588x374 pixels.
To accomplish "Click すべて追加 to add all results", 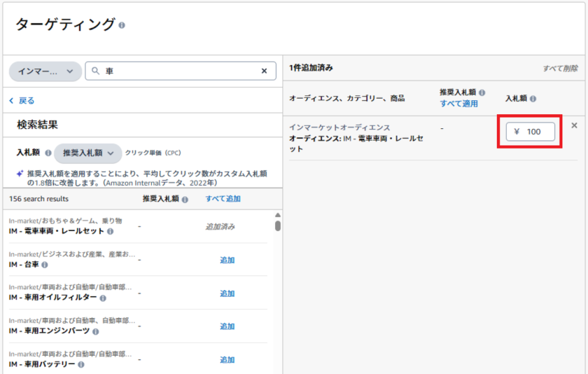I will [223, 199].
